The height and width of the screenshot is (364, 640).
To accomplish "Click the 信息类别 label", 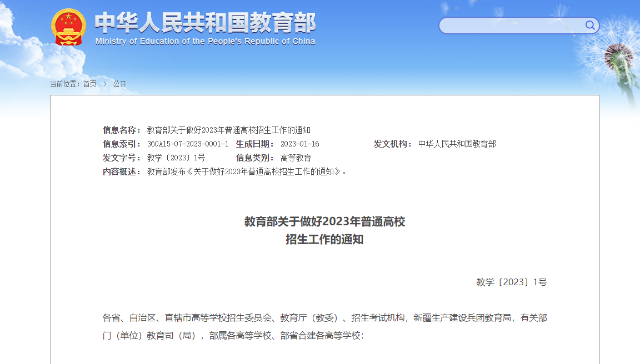I will (255, 158).
